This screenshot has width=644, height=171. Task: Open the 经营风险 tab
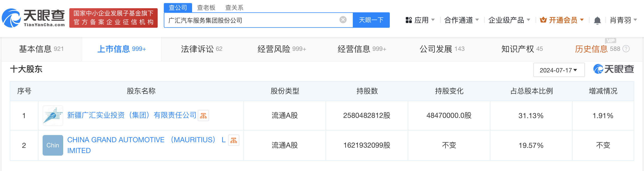coord(282,49)
